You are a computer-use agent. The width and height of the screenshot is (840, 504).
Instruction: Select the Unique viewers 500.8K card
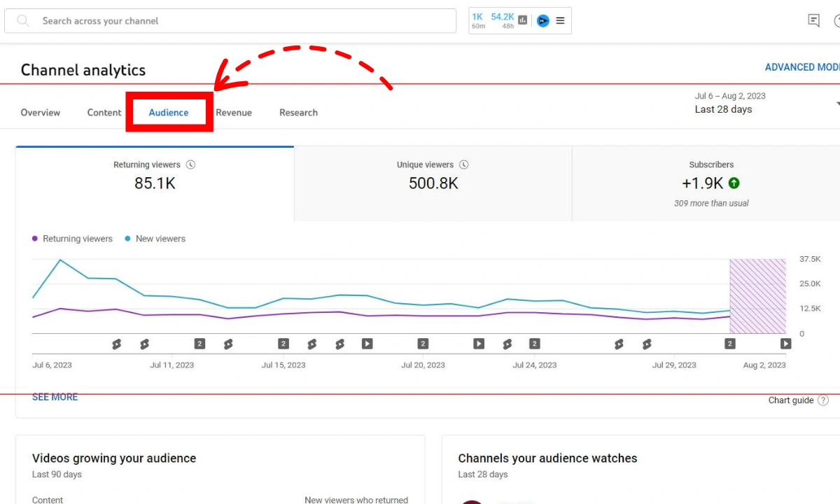(x=433, y=184)
